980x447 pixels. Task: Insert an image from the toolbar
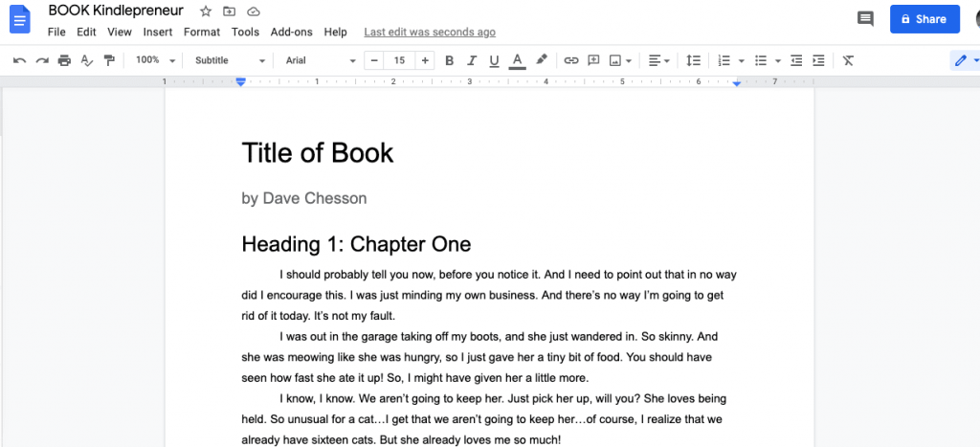[615, 60]
